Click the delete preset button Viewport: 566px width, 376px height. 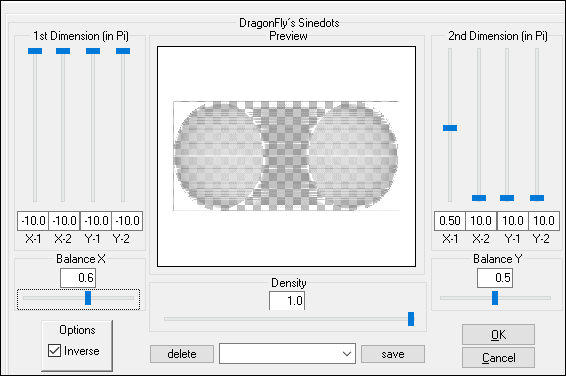click(x=182, y=354)
